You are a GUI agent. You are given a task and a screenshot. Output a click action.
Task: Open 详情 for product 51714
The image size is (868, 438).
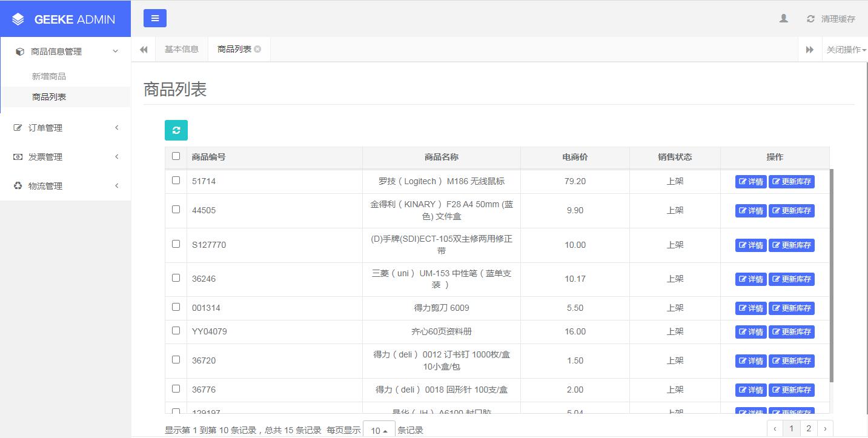point(750,182)
